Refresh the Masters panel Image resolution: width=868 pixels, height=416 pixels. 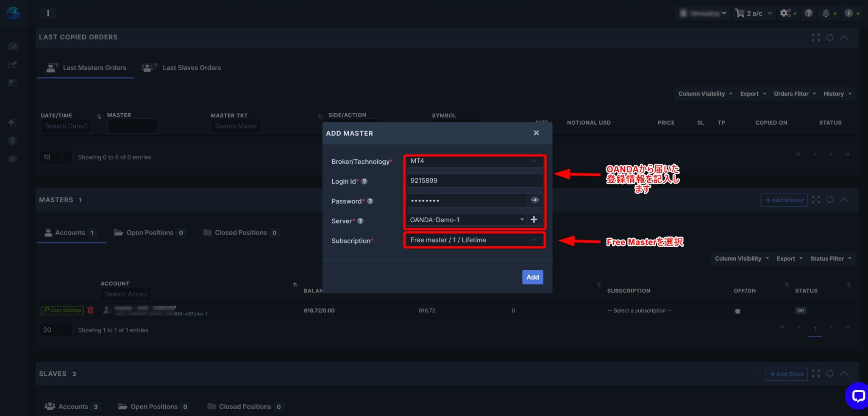pos(830,200)
